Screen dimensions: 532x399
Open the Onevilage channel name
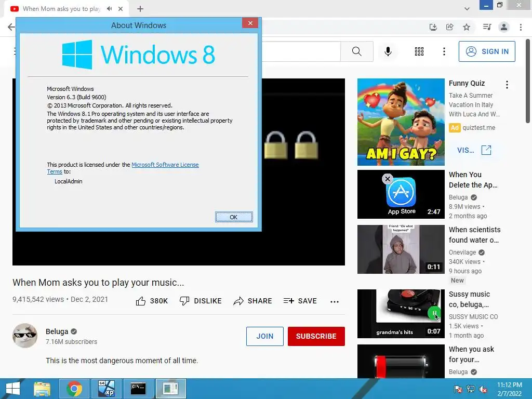click(x=462, y=252)
